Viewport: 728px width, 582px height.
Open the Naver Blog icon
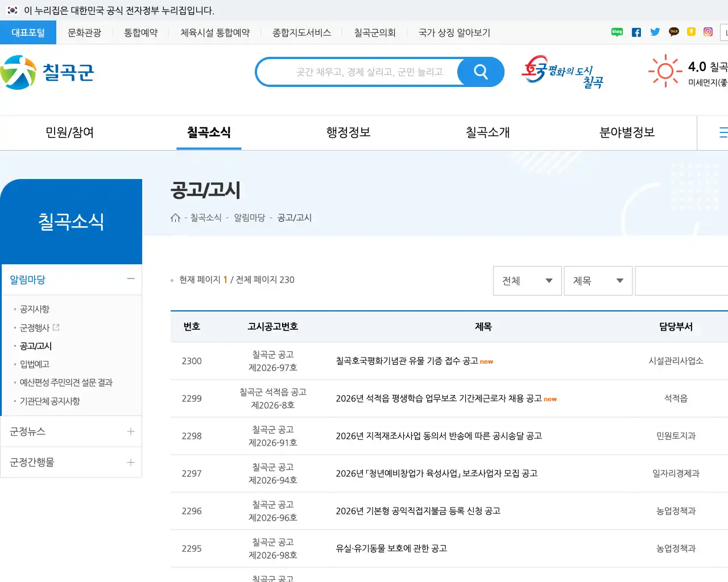[617, 32]
